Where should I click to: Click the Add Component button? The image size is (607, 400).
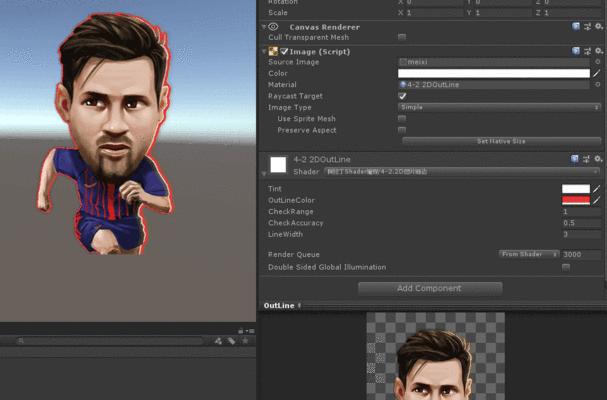430,288
